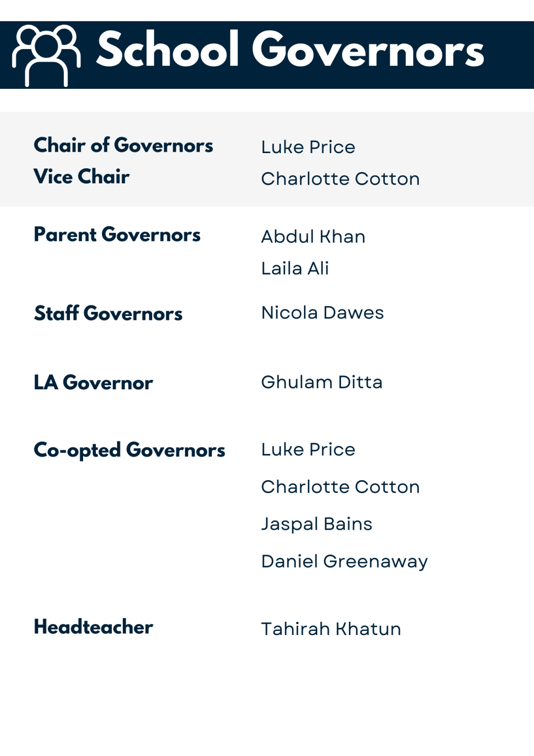Screen dimensions: 534x756
Task: Click the name Jaspal Bains
Action: 316,524
